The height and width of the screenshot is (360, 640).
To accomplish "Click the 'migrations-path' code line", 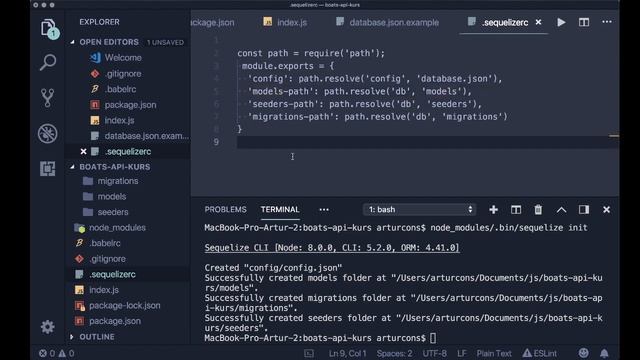I will (378, 117).
